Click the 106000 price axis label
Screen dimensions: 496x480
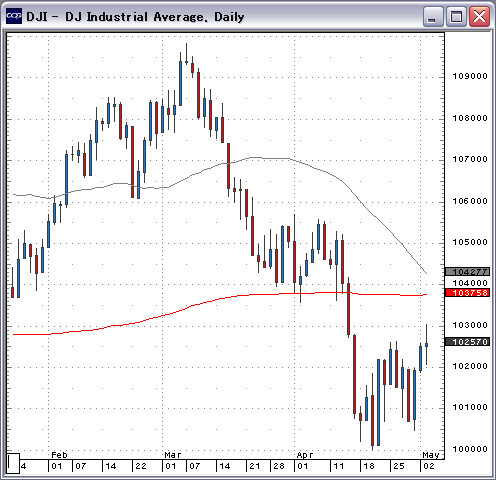pyautogui.click(x=470, y=201)
